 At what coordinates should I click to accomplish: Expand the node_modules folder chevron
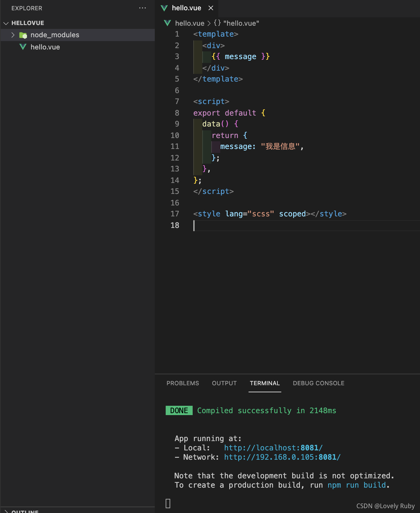(x=13, y=35)
